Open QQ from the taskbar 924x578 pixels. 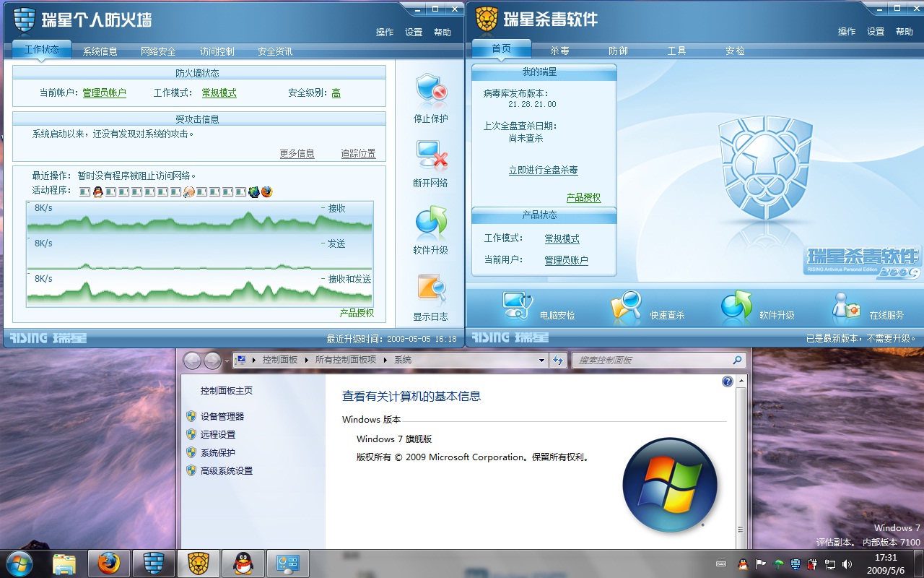(x=243, y=564)
